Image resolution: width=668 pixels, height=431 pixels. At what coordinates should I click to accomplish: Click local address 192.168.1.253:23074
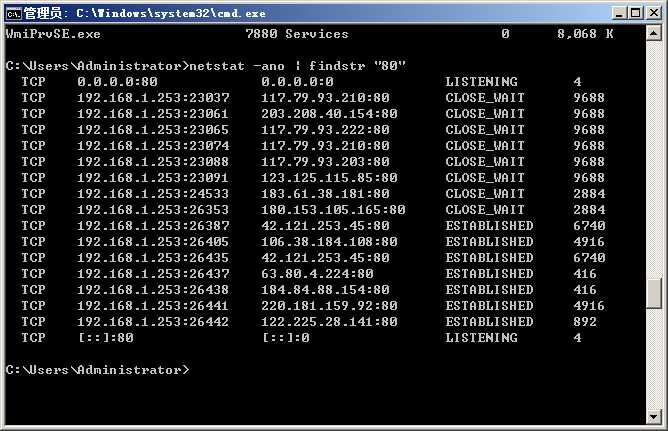pyautogui.click(x=153, y=146)
